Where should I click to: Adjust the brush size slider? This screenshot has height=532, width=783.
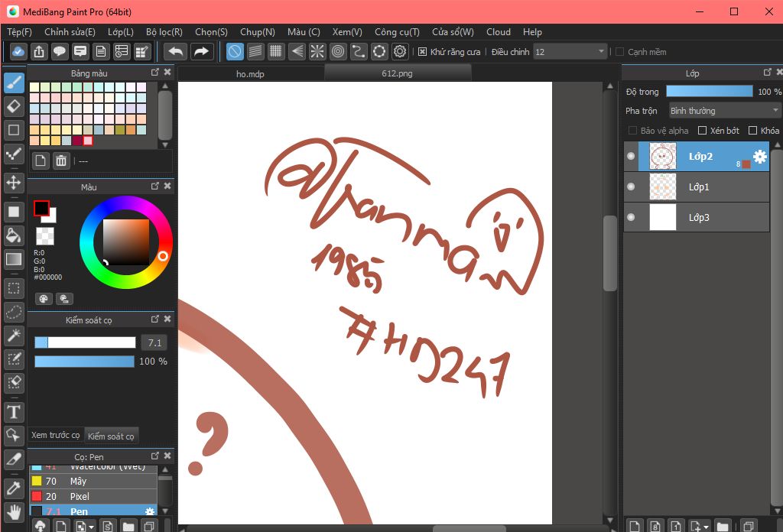(85, 342)
